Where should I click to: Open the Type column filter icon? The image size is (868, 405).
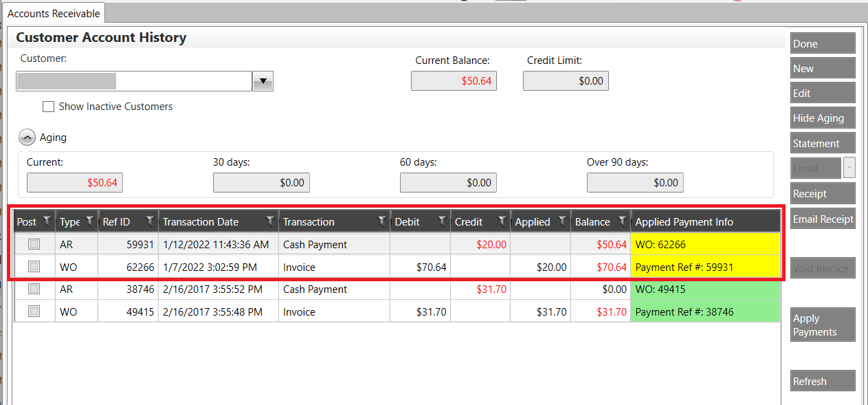[x=89, y=221]
